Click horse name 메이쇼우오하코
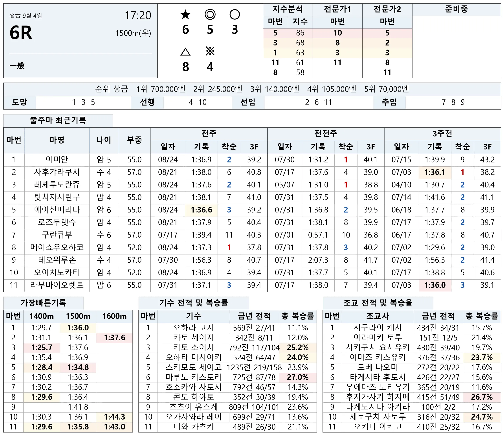 [x=57, y=247]
